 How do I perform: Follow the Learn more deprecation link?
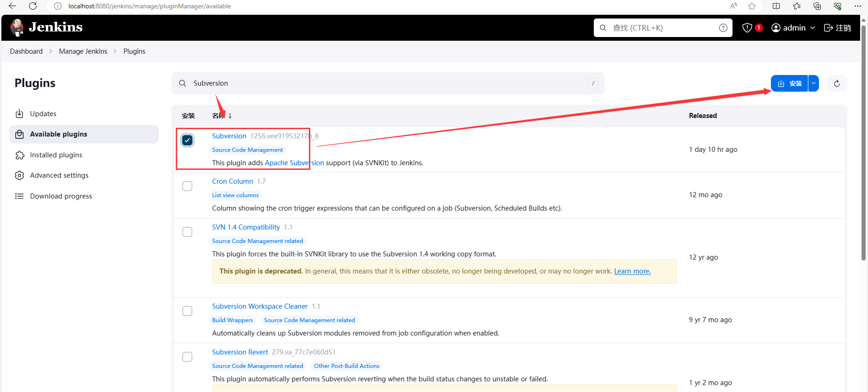pos(632,271)
